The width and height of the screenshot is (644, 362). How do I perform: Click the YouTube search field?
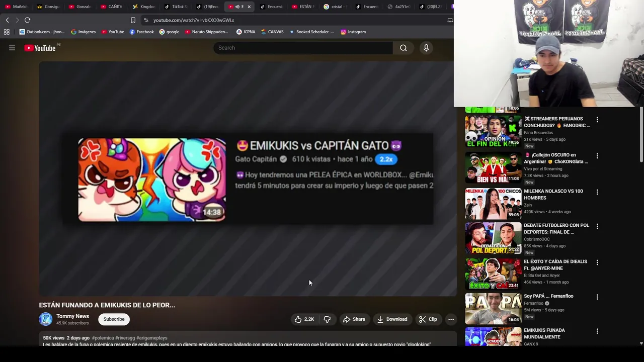303,48
